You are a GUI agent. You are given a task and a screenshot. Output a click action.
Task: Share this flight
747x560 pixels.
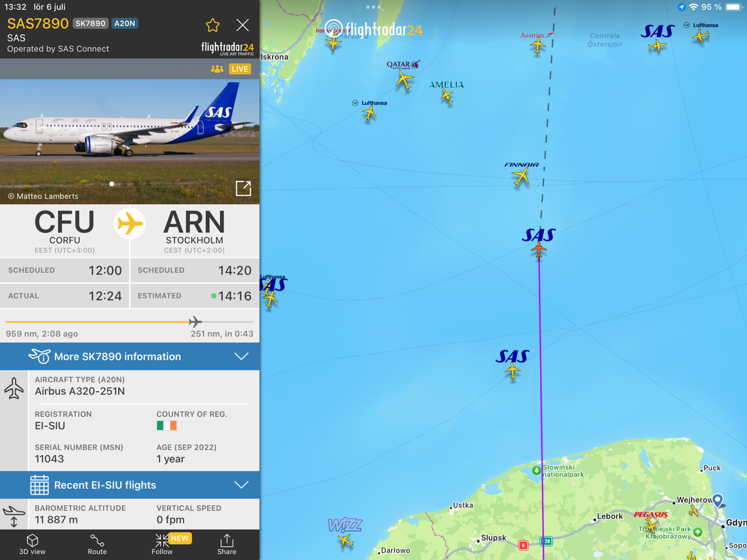[x=227, y=545]
